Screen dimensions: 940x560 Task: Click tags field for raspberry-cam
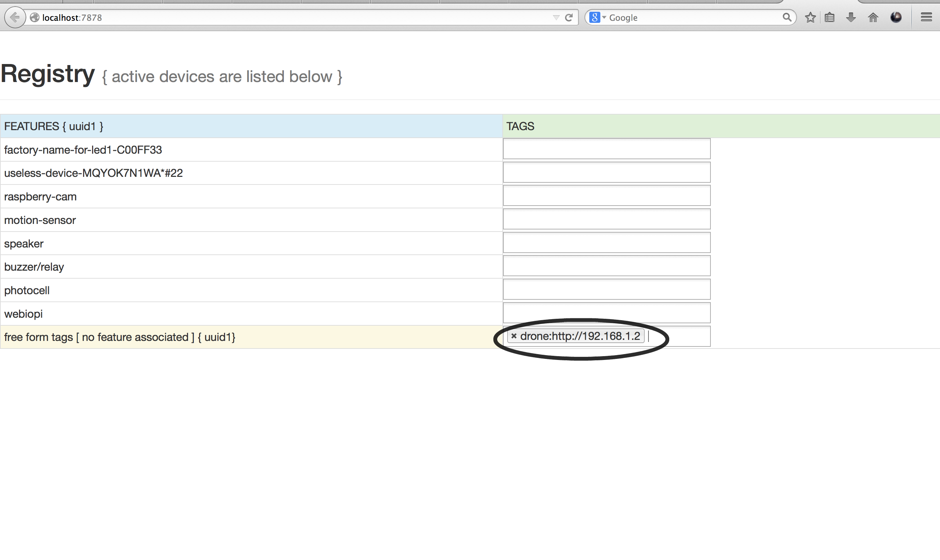coord(606,196)
